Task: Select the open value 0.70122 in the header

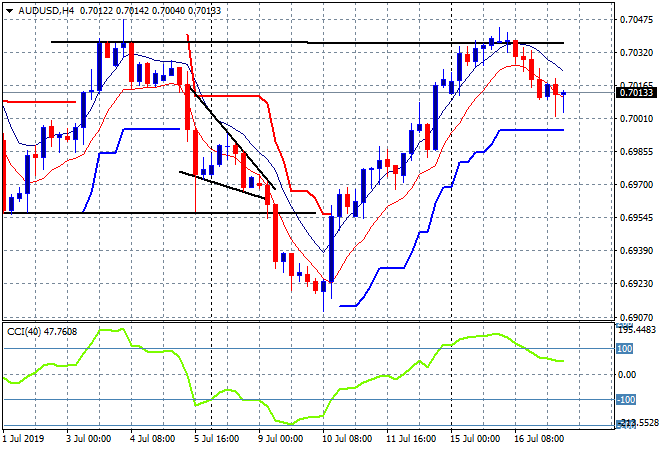Action: click(96, 11)
